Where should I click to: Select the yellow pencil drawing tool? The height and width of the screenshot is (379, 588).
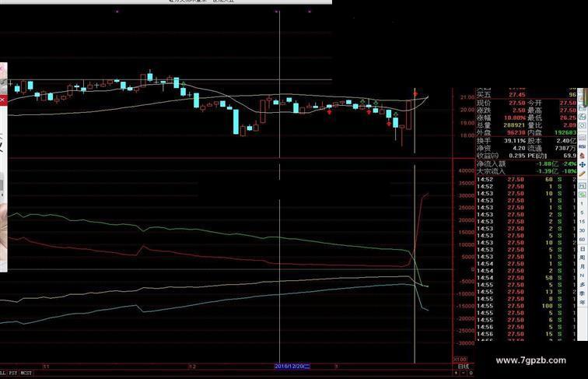click(583, 174)
